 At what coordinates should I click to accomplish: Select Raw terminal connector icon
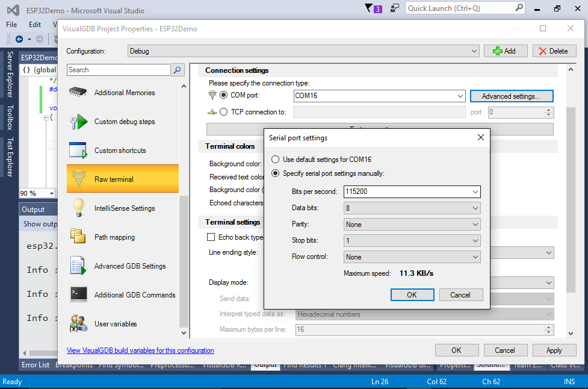point(78,179)
